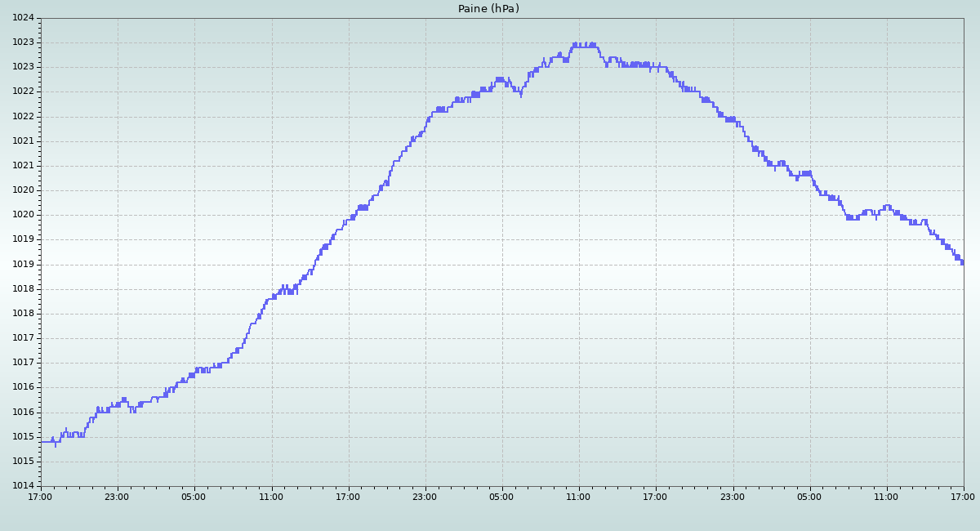The width and height of the screenshot is (980, 531).
Task: Select the first 17:00 x-axis label
Action: [40, 496]
